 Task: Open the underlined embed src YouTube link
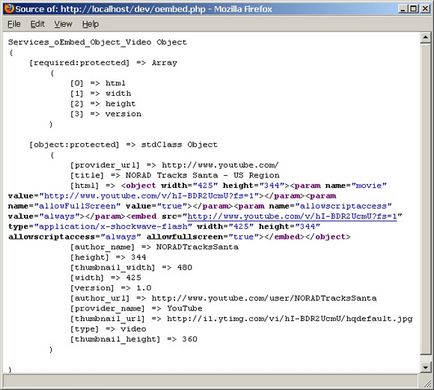[292, 216]
